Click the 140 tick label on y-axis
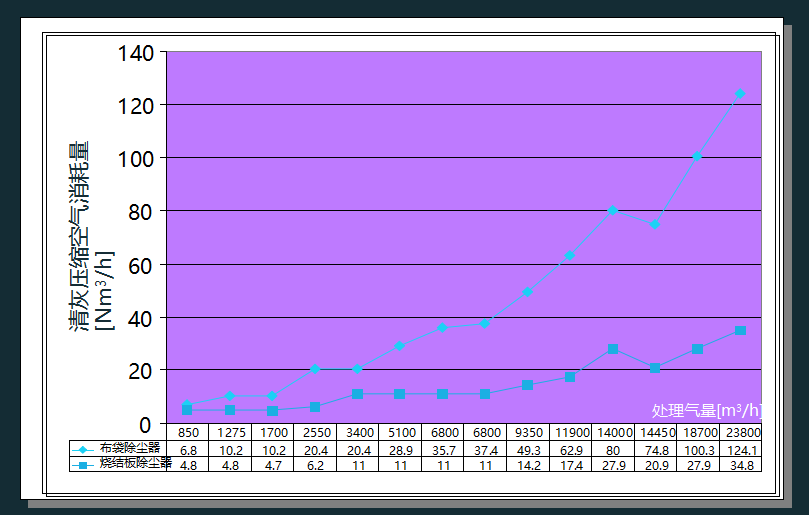This screenshot has width=809, height=515. point(136,53)
